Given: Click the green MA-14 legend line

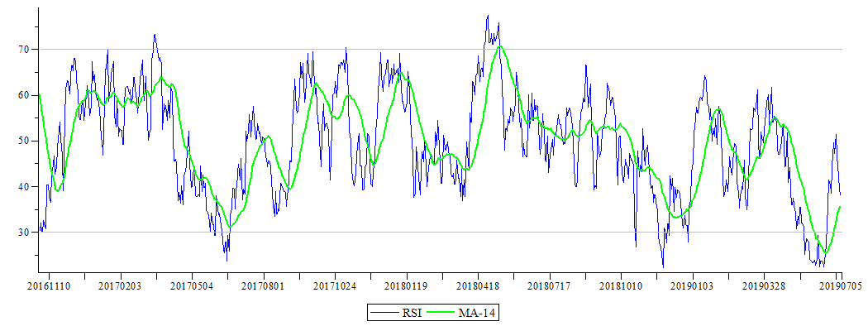Looking at the screenshot, I should 441,314.
